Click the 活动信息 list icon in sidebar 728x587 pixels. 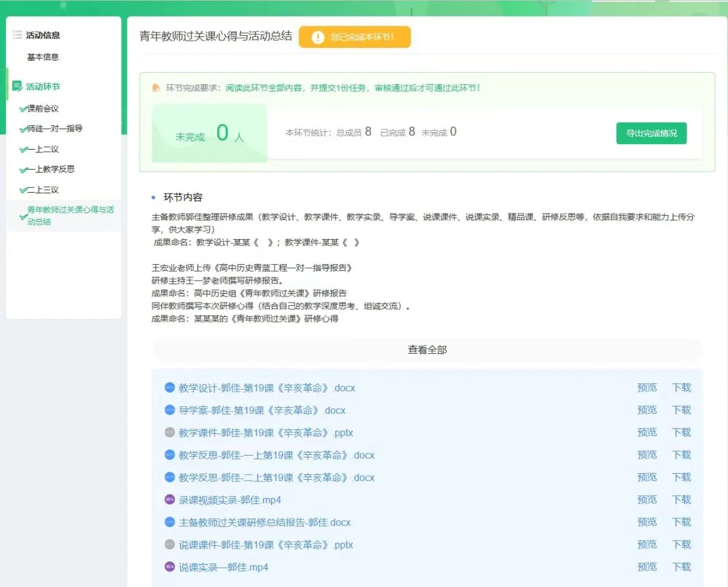(18, 35)
